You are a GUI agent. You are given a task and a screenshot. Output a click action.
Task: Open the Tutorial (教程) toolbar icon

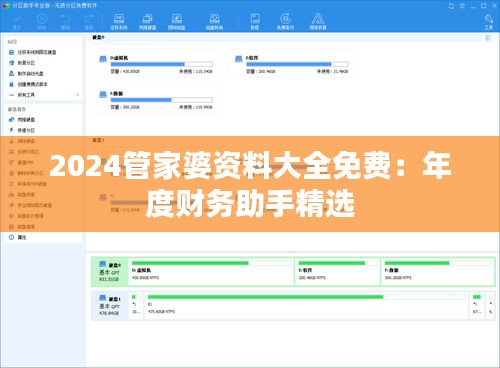pyautogui.click(x=255, y=21)
